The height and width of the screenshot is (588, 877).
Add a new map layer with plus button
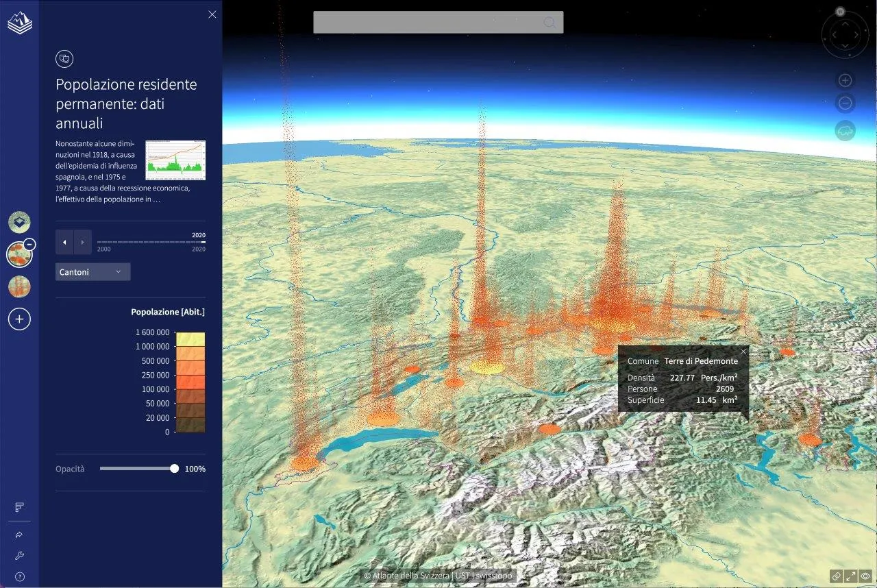(19, 319)
